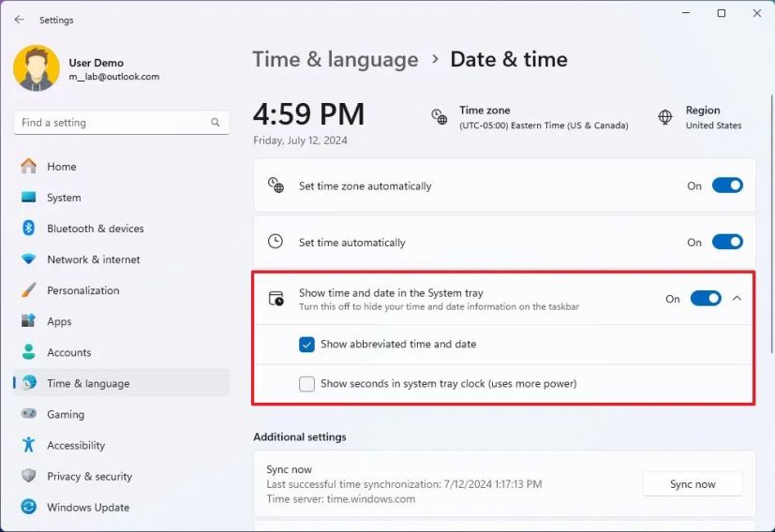Click the Bluetooth icon in sidebar
The width and height of the screenshot is (775, 532).
29,228
